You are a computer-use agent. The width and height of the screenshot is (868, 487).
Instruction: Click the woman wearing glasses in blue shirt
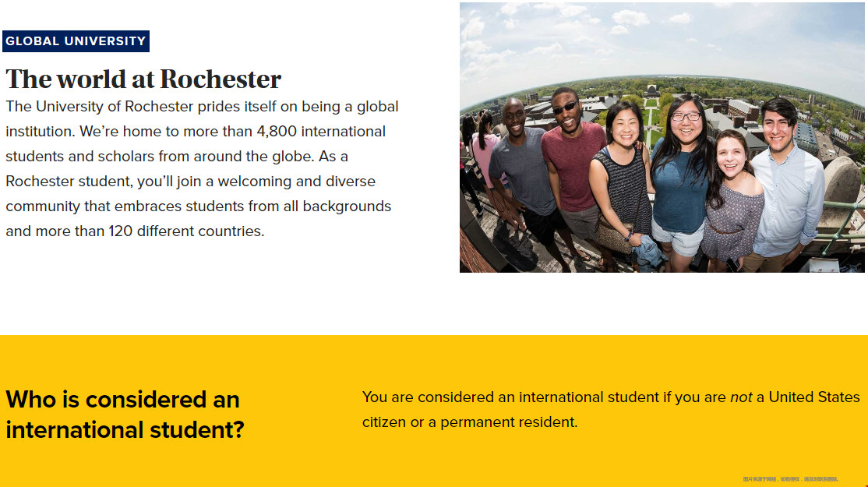tap(679, 171)
